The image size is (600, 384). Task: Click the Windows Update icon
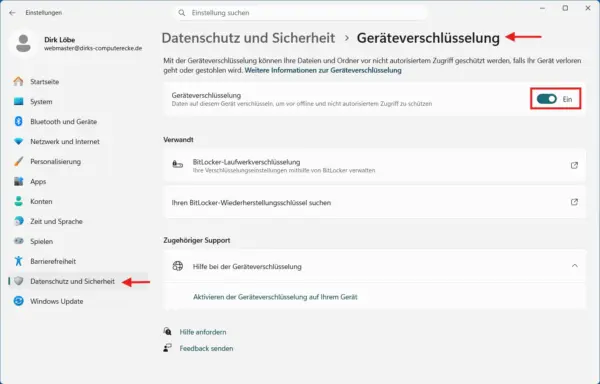(18, 301)
